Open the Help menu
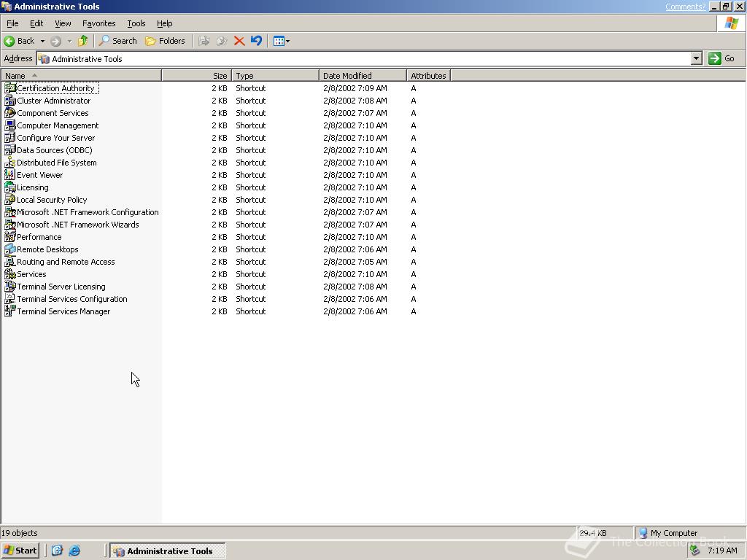The image size is (747, 560). (164, 23)
